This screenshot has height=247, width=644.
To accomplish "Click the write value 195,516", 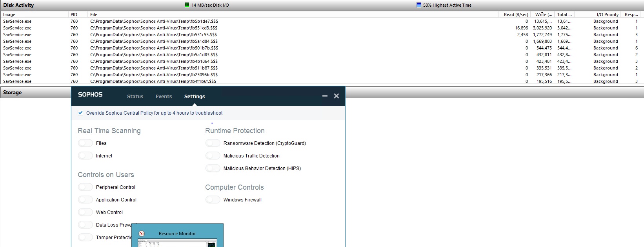I will (544, 81).
